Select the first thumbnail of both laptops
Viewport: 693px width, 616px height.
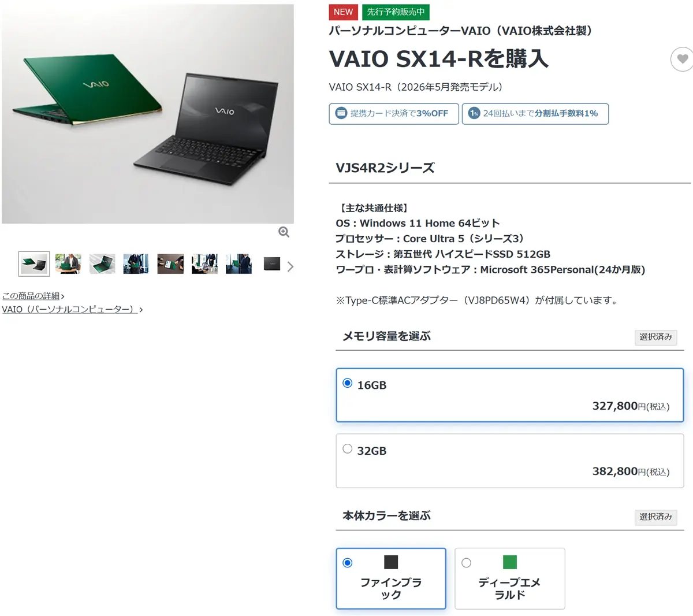[34, 264]
